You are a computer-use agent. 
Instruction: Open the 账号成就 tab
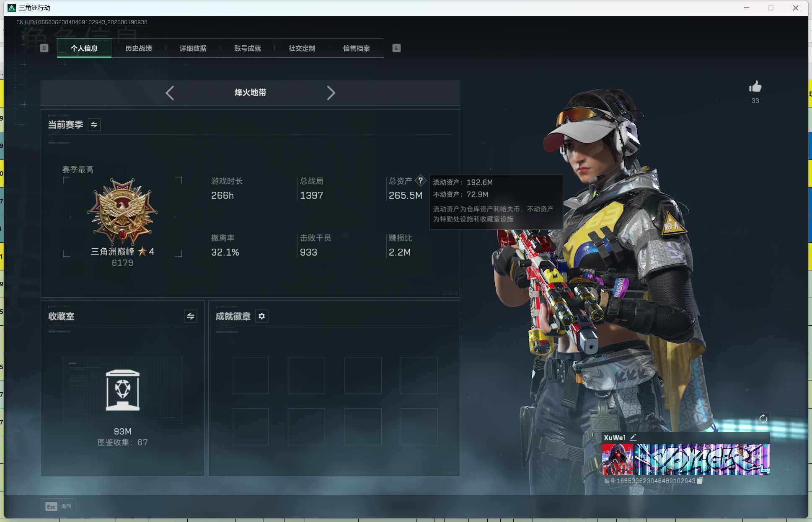pyautogui.click(x=247, y=48)
